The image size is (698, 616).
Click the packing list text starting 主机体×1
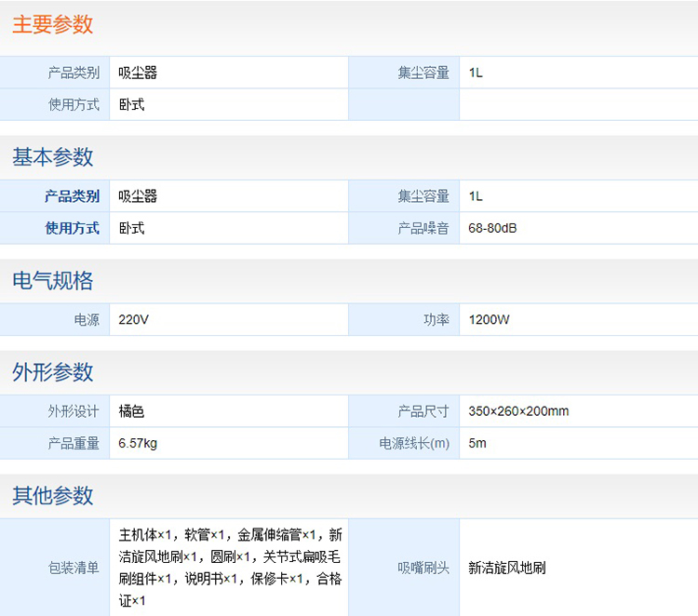230,568
